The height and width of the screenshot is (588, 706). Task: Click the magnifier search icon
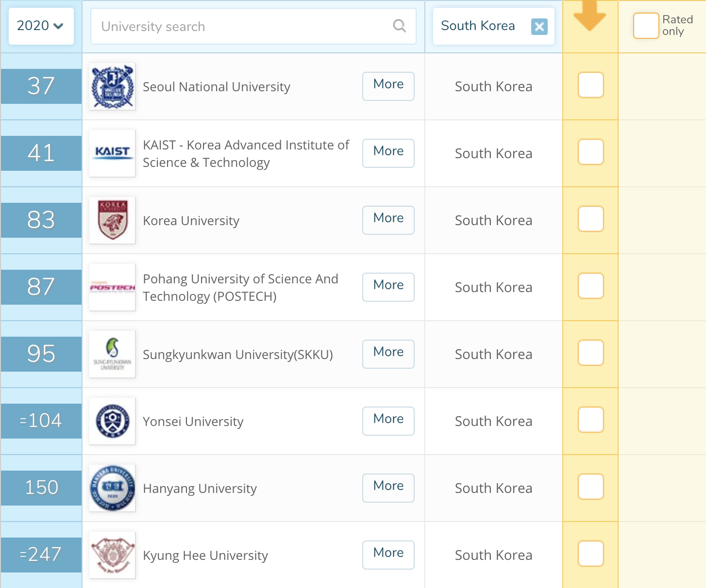tap(399, 26)
